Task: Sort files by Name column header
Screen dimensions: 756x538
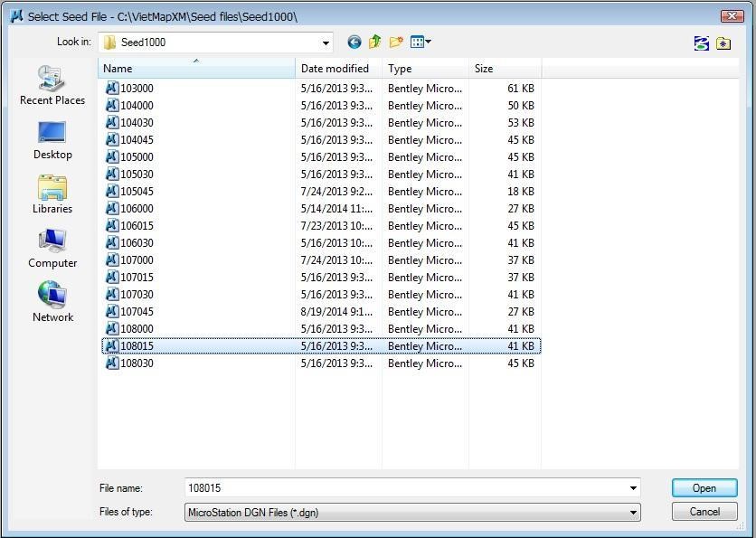Action: pos(196,69)
